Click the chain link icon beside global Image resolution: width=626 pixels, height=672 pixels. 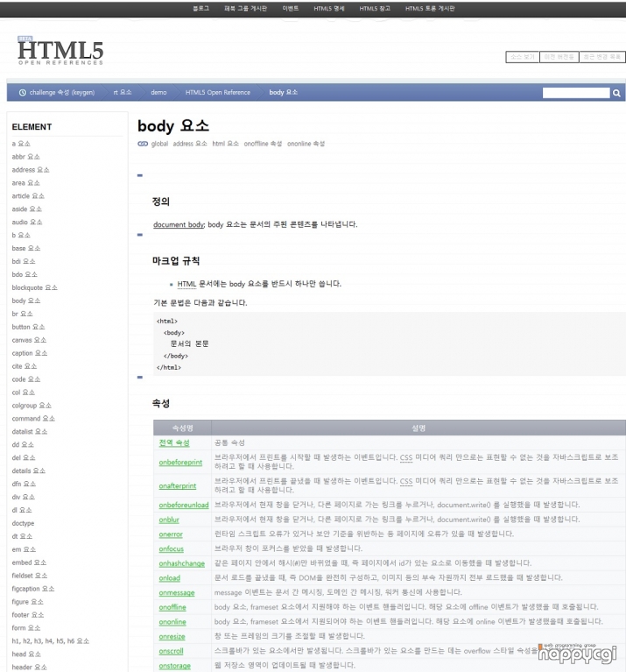click(143, 144)
